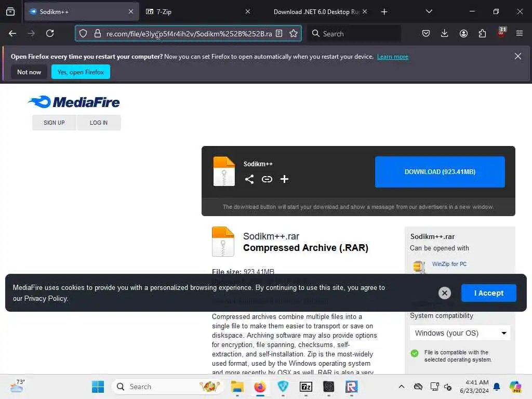
Task: Click the network icon in system tray
Action: [435, 387]
